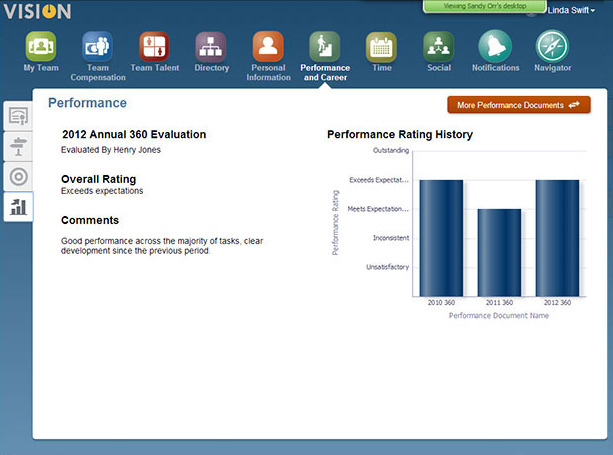Viewport: 613px width, 455px height.
Task: Click the Social label
Action: click(439, 68)
